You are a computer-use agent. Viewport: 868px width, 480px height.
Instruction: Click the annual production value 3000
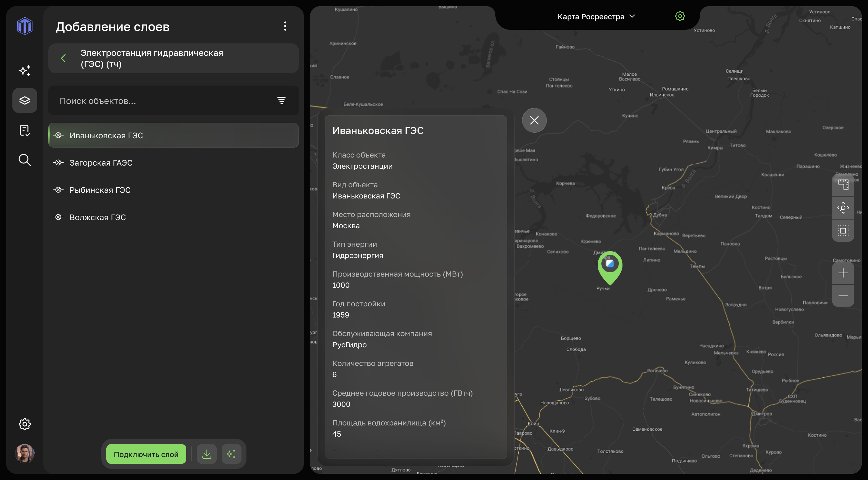341,404
